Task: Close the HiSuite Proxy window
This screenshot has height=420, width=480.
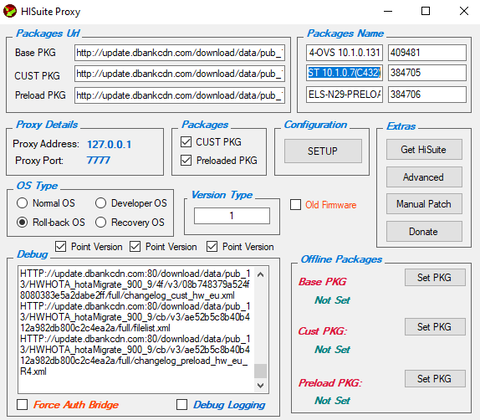Action: pos(464,11)
